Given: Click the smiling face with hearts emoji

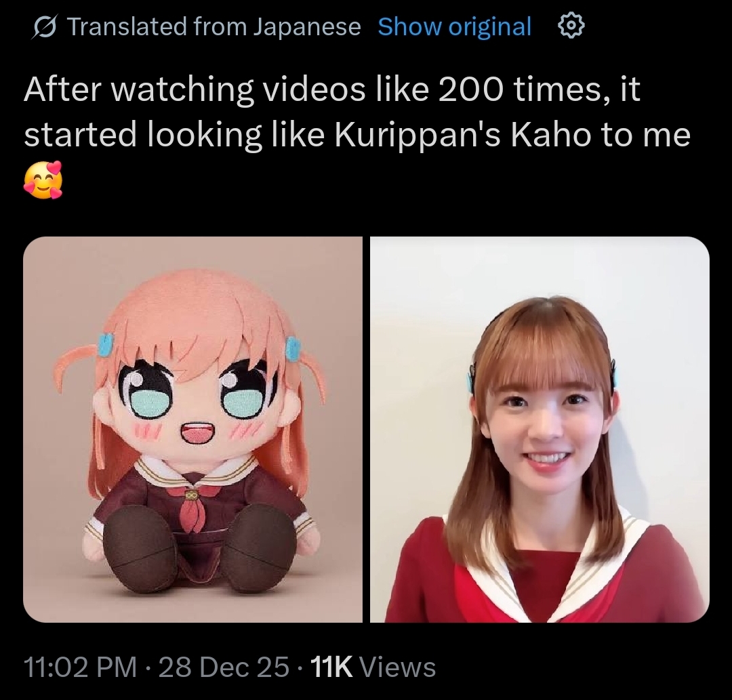Looking at the screenshot, I should pos(43,180).
